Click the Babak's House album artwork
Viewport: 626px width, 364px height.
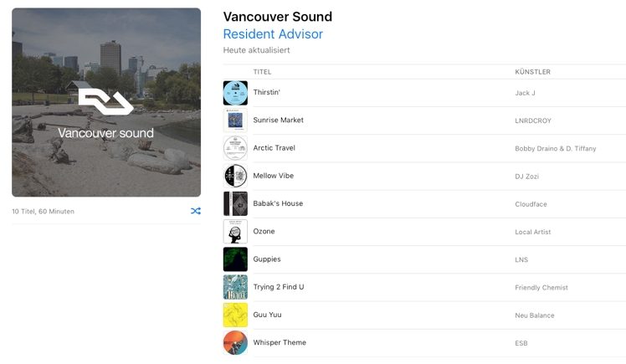pos(235,203)
